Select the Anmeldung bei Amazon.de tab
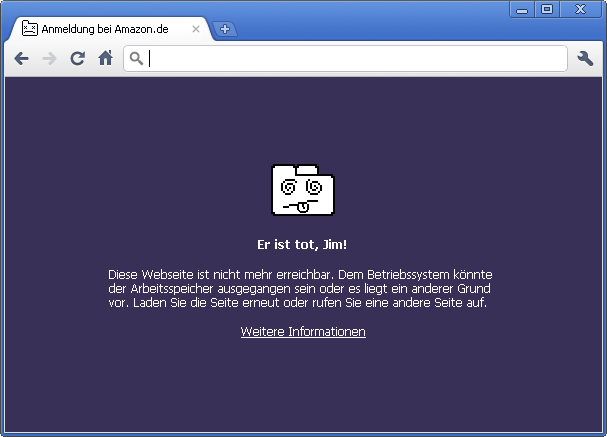 [x=110, y=29]
